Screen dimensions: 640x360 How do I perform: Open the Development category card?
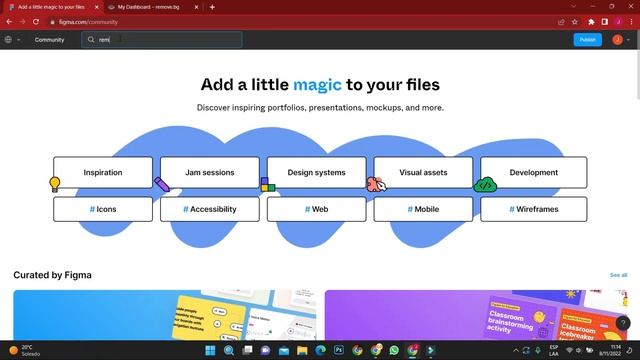point(533,172)
